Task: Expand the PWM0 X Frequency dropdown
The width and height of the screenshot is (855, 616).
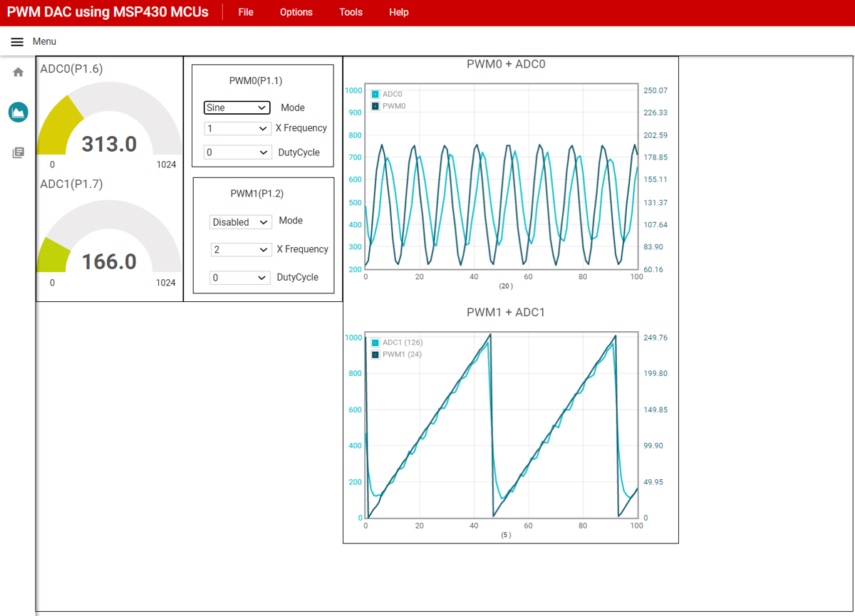Action: click(x=237, y=128)
